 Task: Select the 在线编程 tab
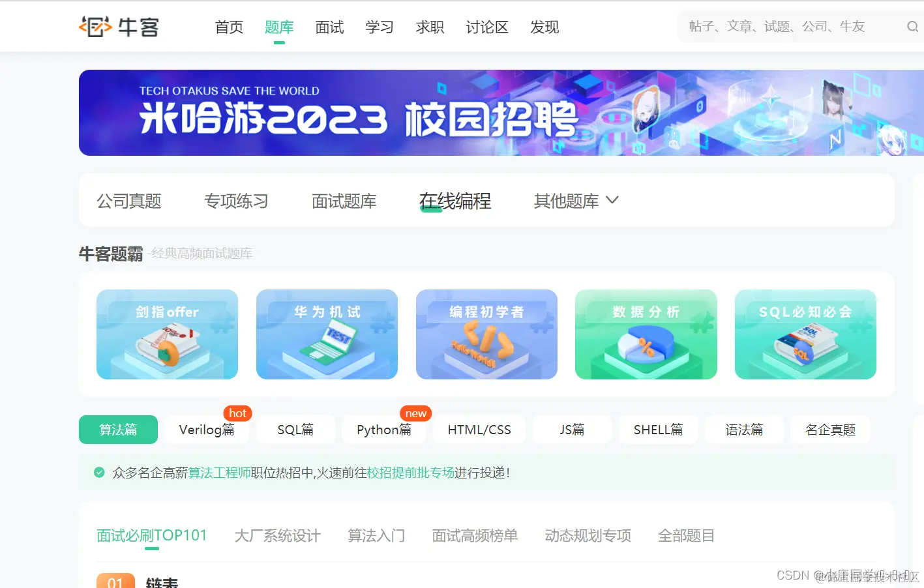pos(455,201)
